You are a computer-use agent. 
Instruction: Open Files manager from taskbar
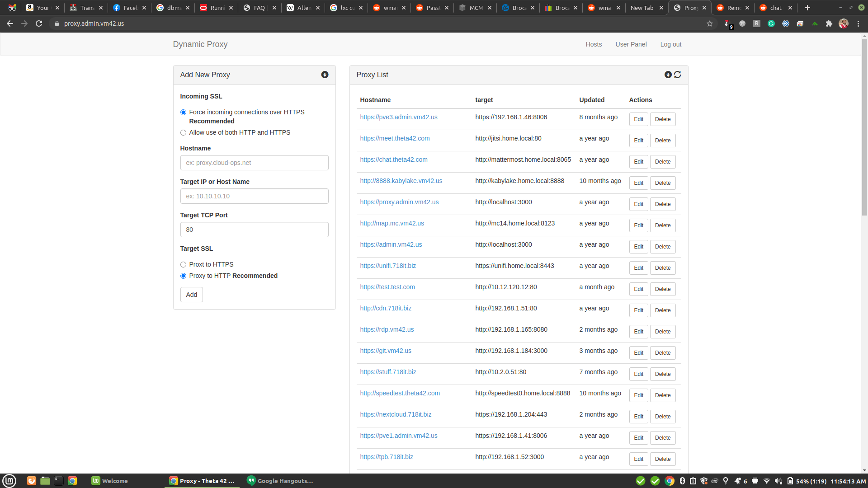[x=45, y=481]
